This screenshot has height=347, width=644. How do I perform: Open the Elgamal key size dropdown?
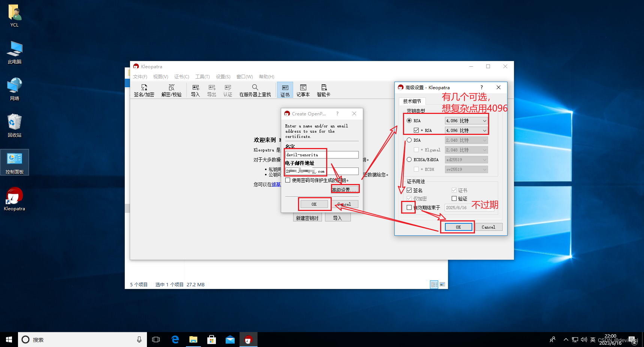(466, 150)
